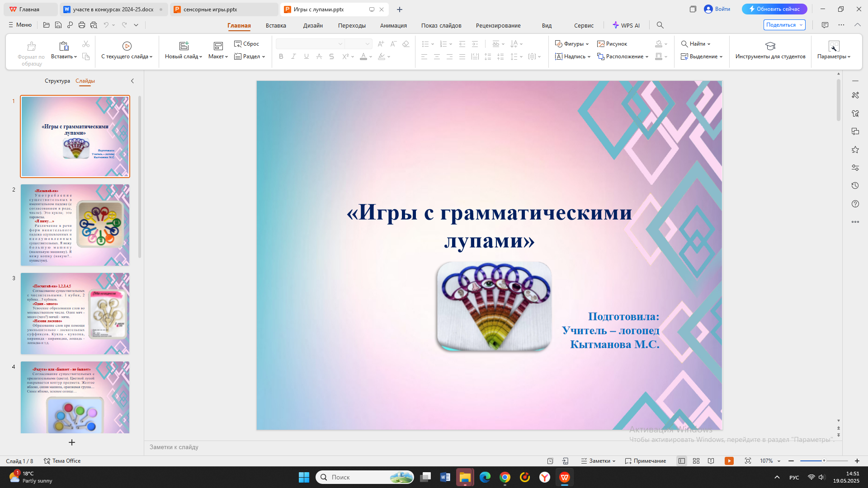Switch to the Структура panel tab

coord(57,81)
